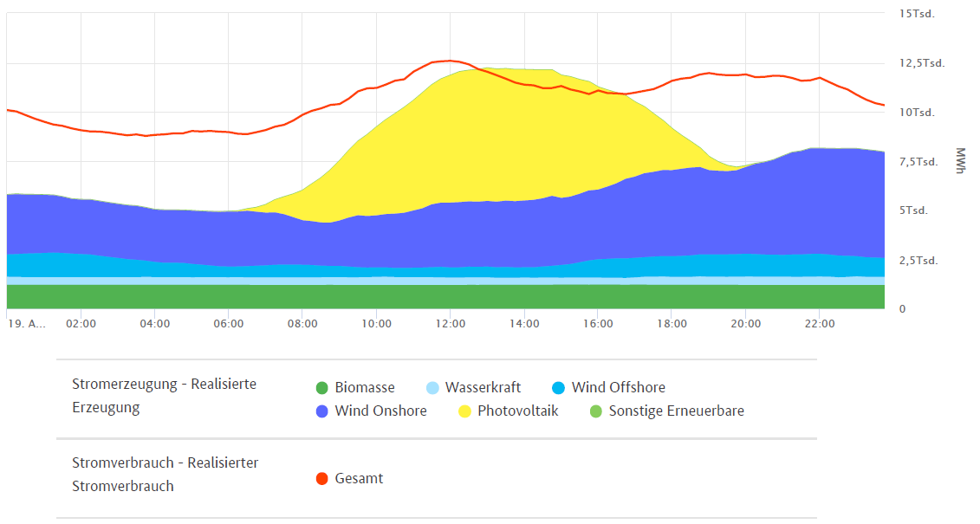
Task: Toggle the Gesamt consumption line visibility
Action: click(360, 477)
